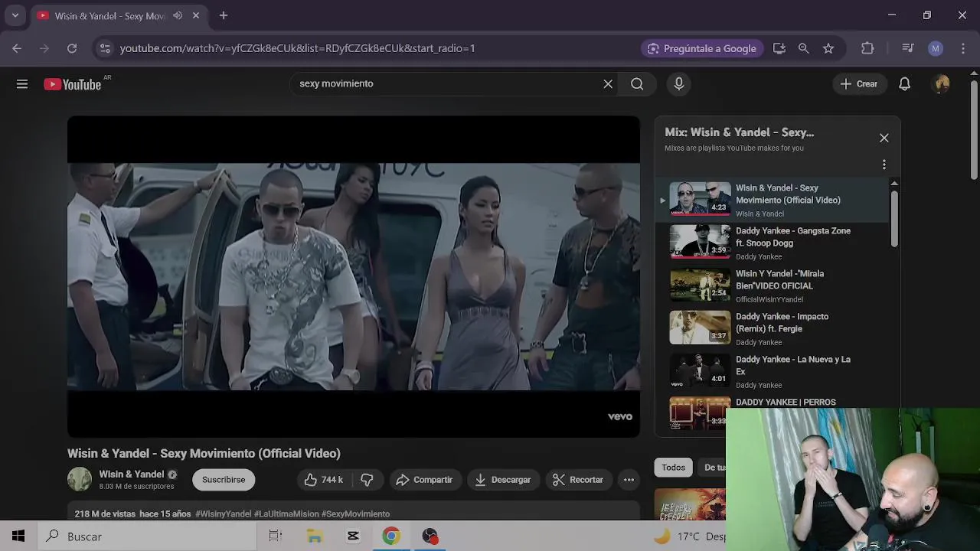
Task: Open the Crear upload menu
Action: 859,84
